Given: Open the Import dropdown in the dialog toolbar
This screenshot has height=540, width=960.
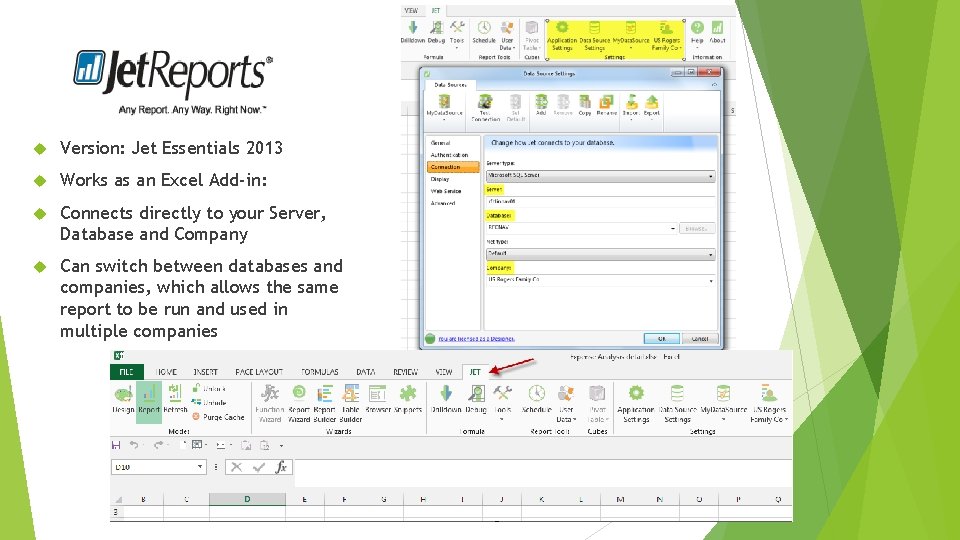Looking at the screenshot, I should (631, 107).
